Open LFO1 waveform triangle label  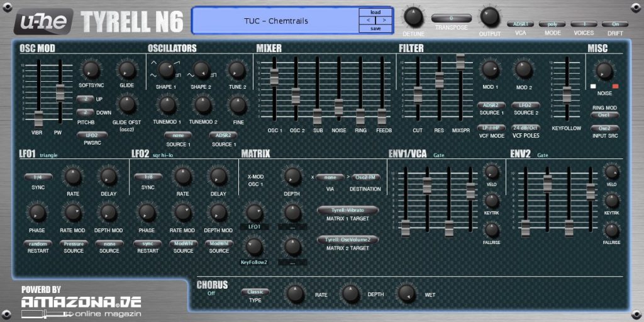click(48, 155)
